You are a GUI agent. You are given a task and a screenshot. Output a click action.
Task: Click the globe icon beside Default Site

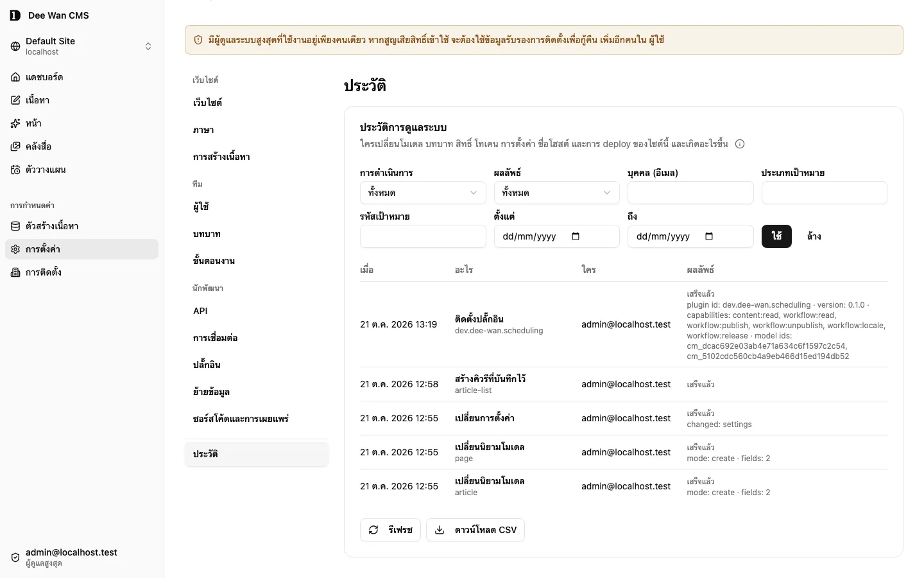click(x=15, y=46)
